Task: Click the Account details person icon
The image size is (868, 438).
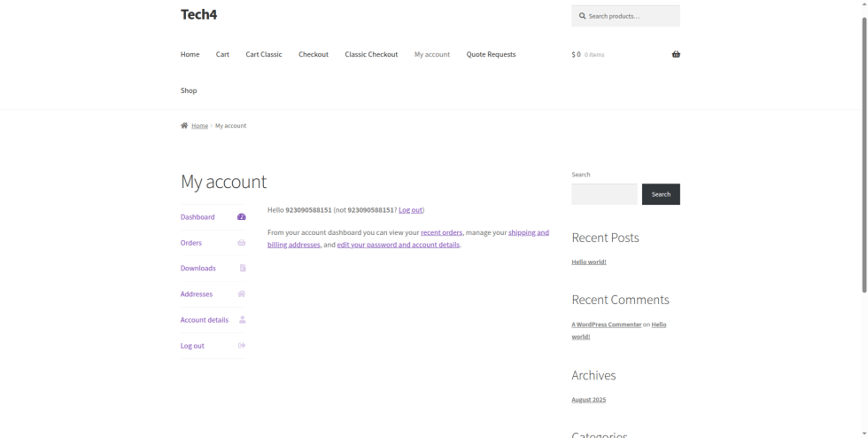Action: pyautogui.click(x=242, y=320)
